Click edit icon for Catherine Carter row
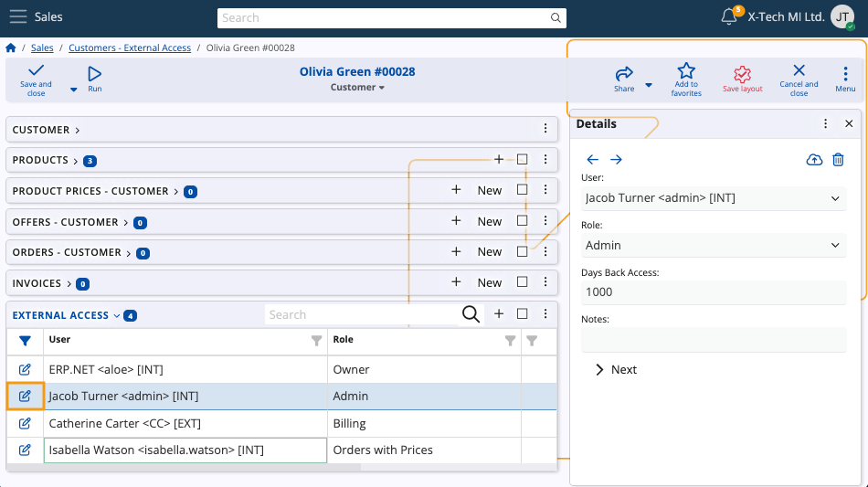This screenshot has width=868, height=487. pos(25,423)
